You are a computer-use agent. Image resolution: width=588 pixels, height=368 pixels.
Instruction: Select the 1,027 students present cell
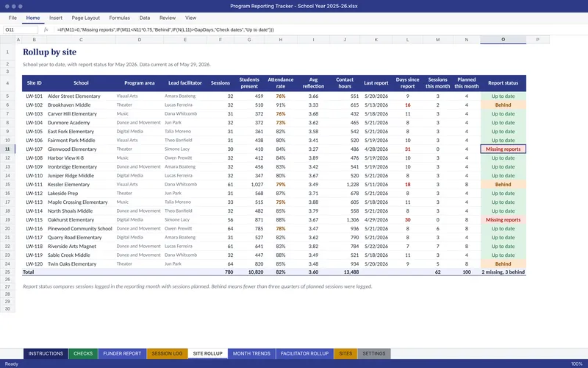pyautogui.click(x=249, y=185)
